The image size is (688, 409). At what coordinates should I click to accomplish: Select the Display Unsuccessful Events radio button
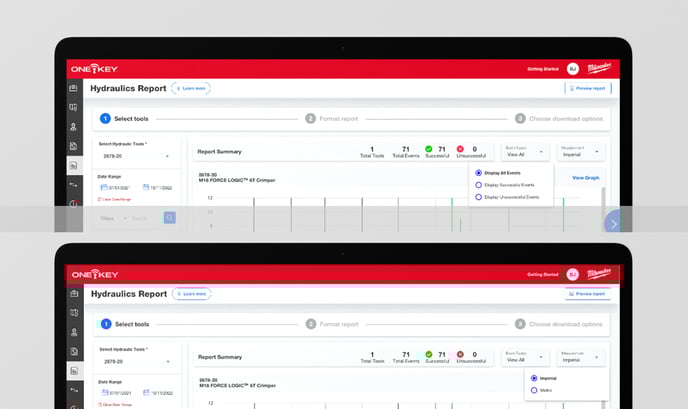point(479,197)
